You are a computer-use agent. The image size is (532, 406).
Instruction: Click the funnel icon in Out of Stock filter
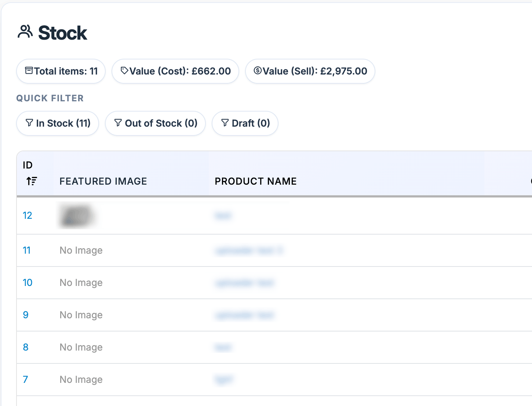118,123
